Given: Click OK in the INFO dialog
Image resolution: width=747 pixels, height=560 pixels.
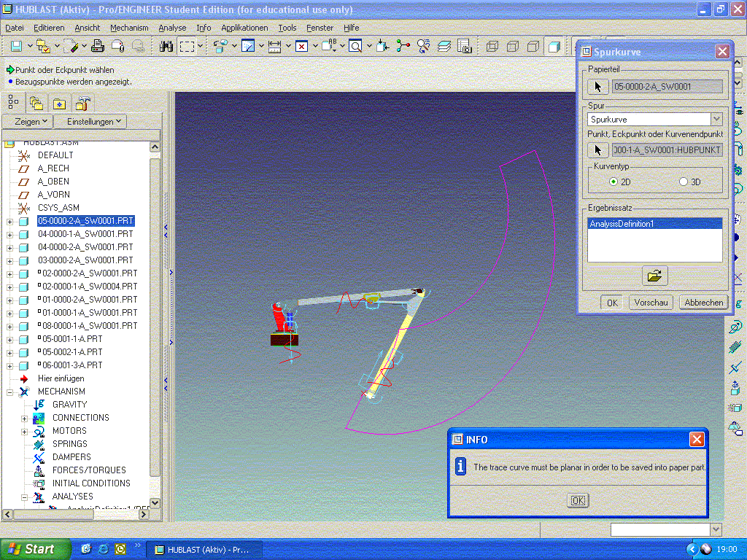Looking at the screenshot, I should [578, 500].
